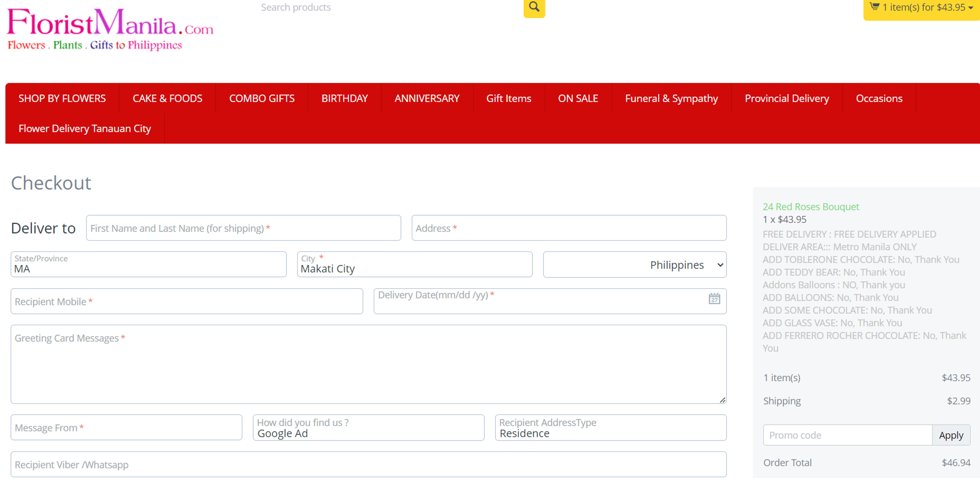Open the CAKE & FOODS menu

click(x=167, y=98)
